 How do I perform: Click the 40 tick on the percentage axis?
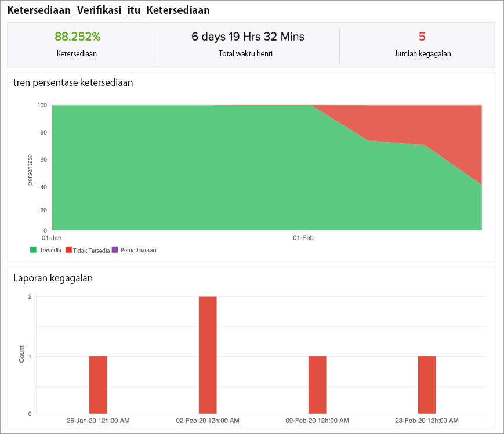click(43, 187)
